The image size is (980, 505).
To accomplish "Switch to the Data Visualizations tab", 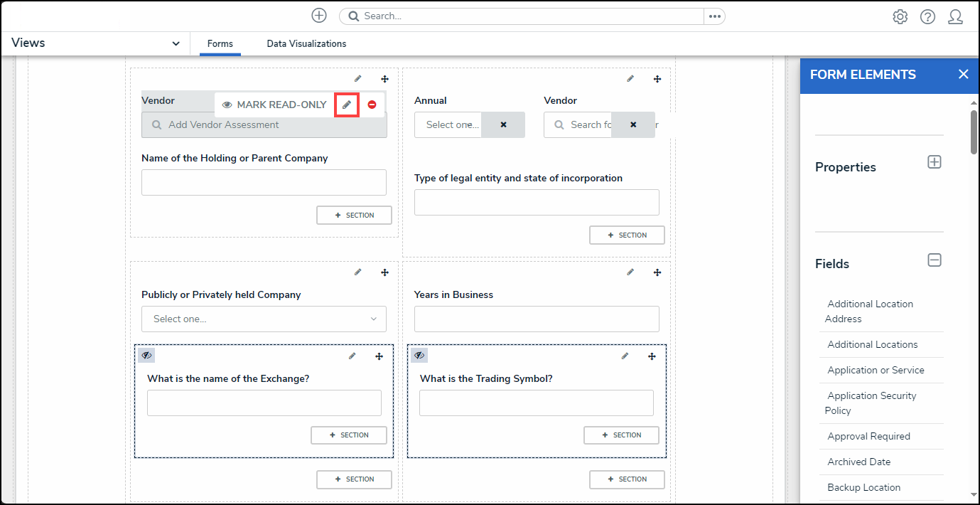I will point(306,43).
